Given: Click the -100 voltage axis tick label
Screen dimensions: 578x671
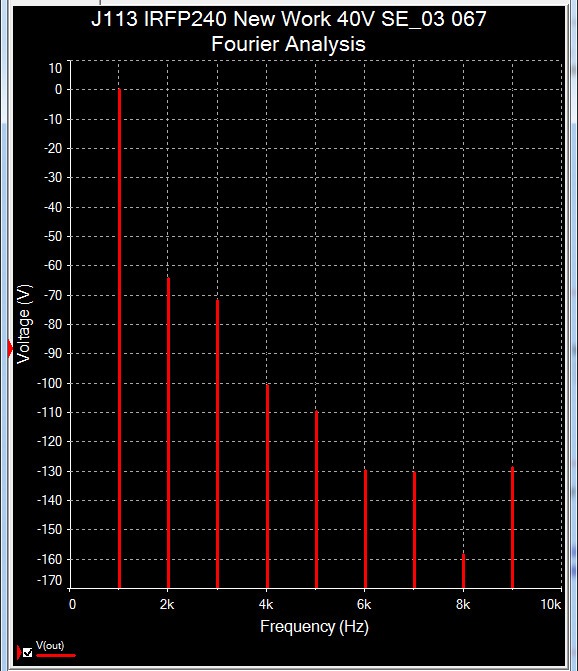Looking at the screenshot, I should tap(50, 383).
